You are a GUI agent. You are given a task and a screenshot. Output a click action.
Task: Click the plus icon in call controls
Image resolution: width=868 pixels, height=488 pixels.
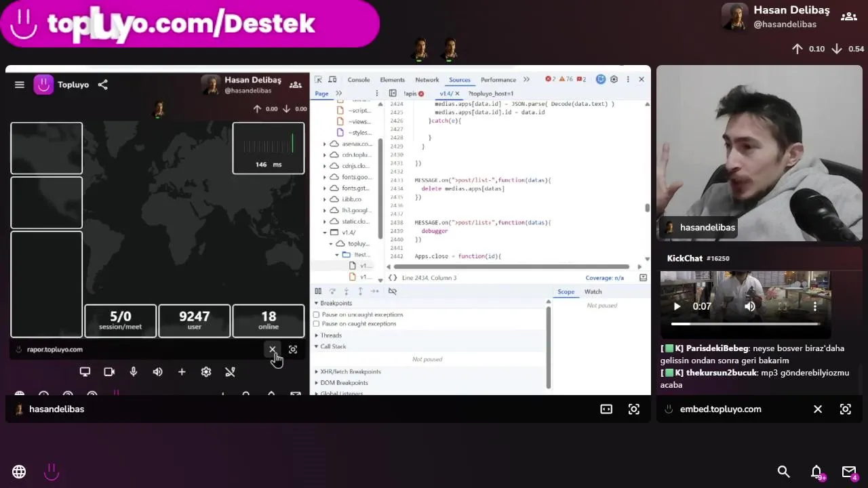coord(182,371)
